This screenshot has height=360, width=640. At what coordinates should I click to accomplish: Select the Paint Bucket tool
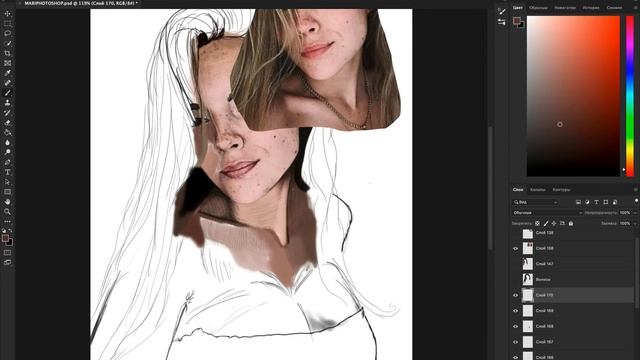point(7,133)
